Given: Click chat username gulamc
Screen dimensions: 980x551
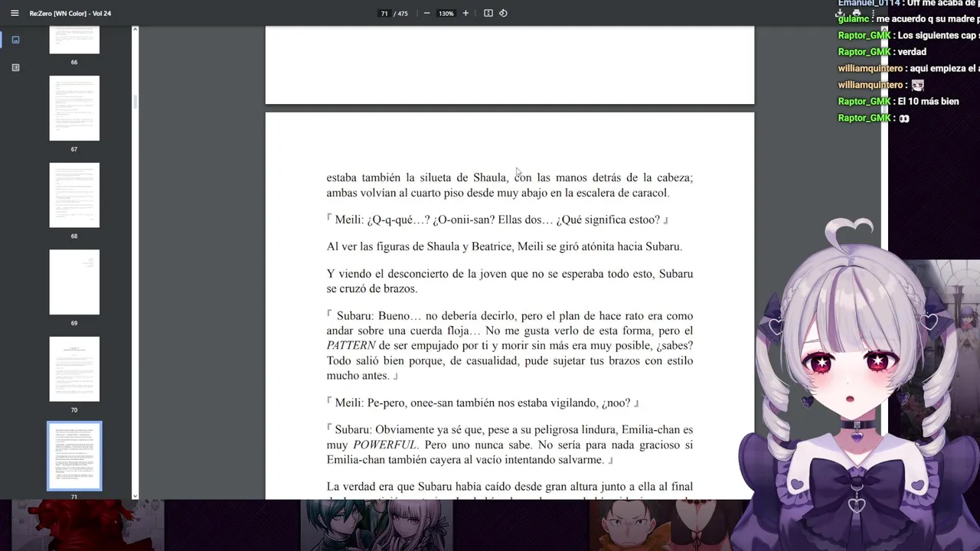Looking at the screenshot, I should pyautogui.click(x=854, y=19).
